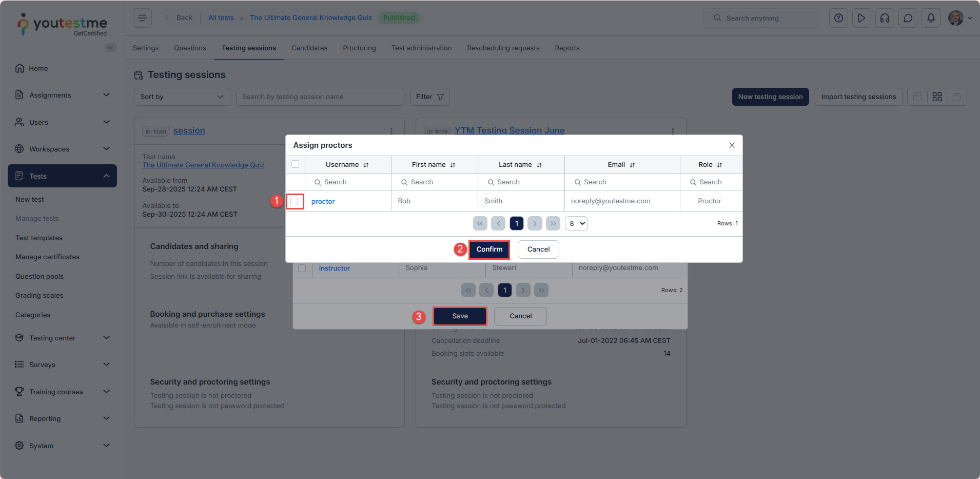Open the headset support icon
The width and height of the screenshot is (980, 479).
885,18
